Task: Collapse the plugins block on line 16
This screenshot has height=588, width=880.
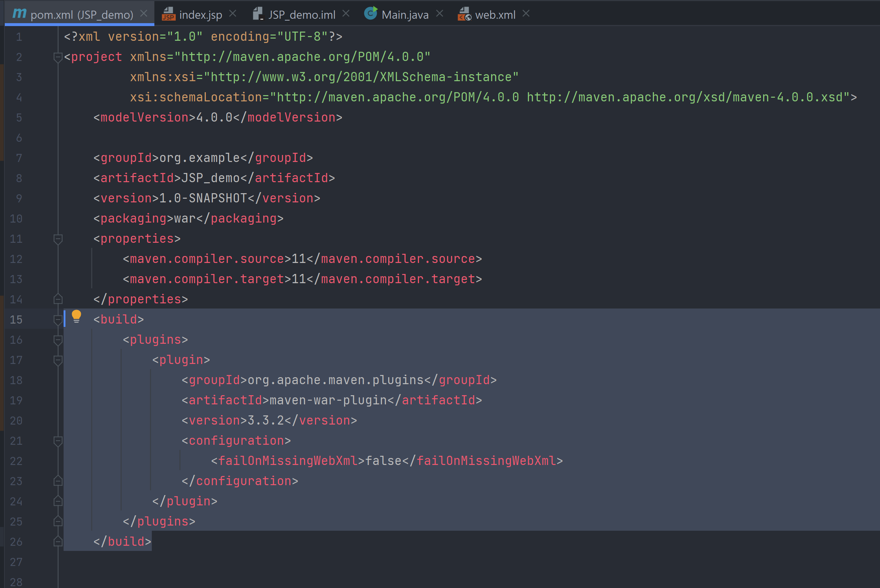Action: [x=58, y=340]
